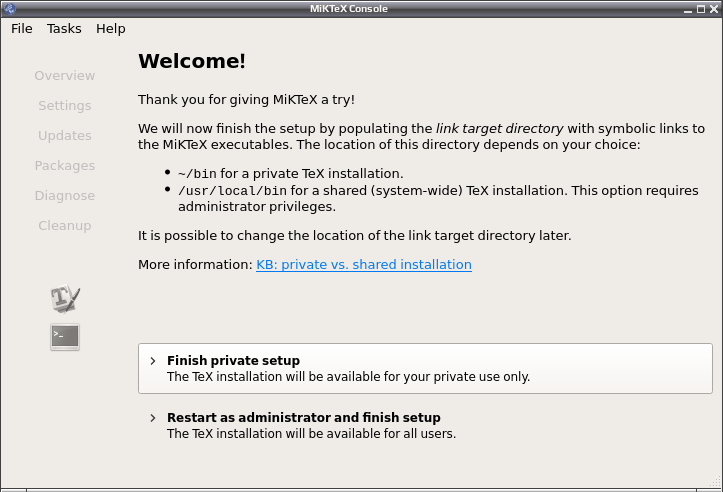Close the MiKTeX Console window
The image size is (723, 492).
(x=714, y=9)
